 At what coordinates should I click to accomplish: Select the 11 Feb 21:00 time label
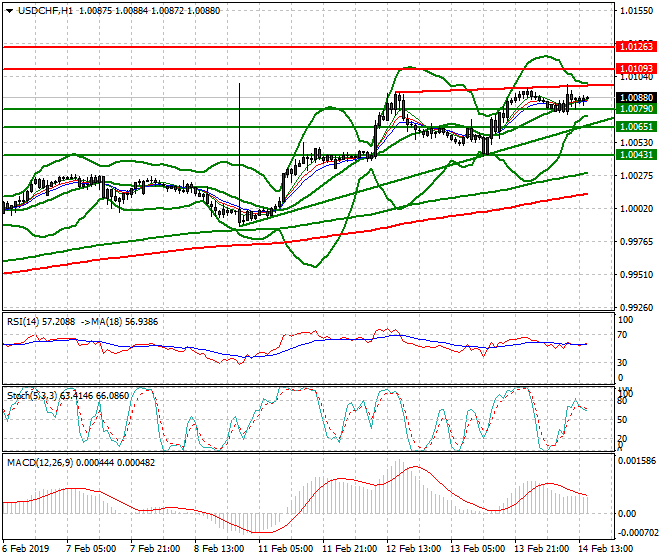349,549
